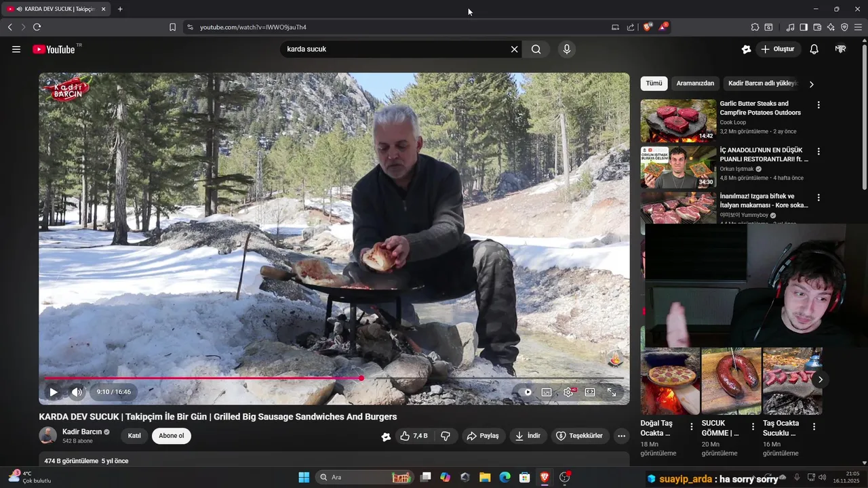Switch to theater mode view
Screen dimensions: 868x488
coord(590,392)
